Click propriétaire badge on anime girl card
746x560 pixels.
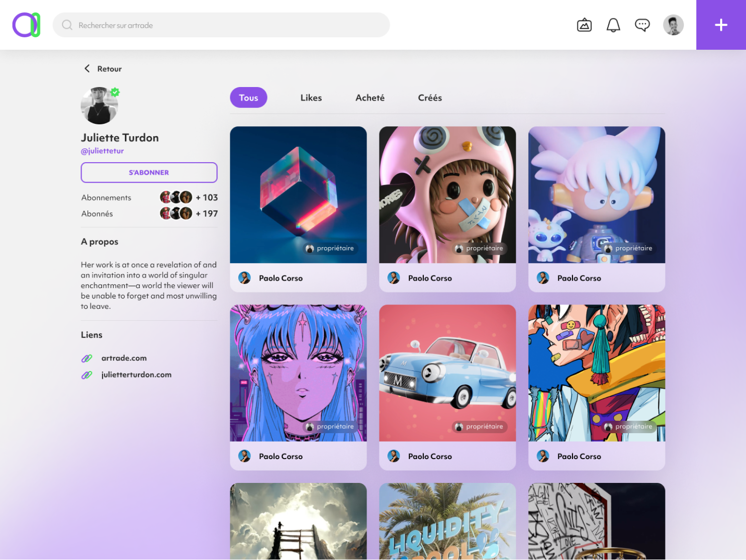tap(330, 427)
